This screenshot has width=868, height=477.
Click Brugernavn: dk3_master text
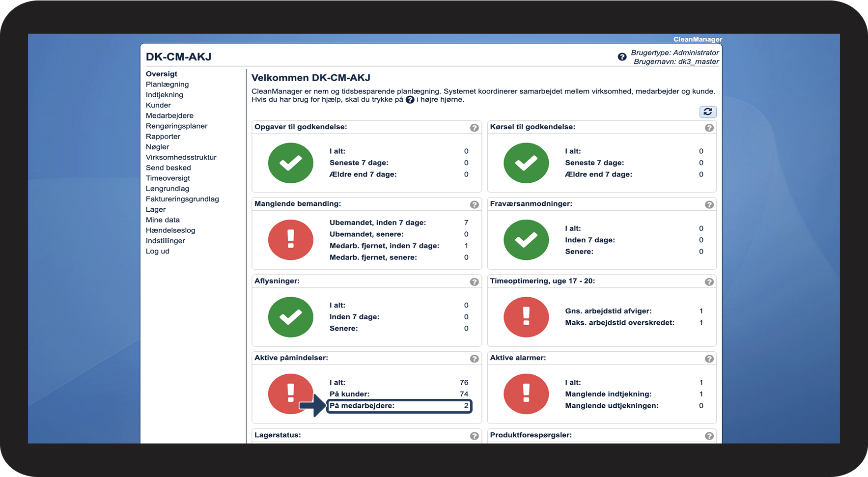pyautogui.click(x=676, y=61)
